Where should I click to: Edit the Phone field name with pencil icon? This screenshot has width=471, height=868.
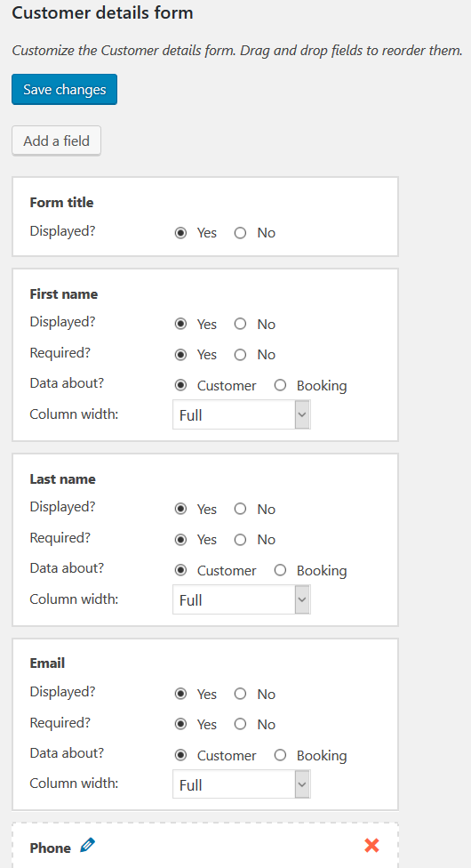pyautogui.click(x=87, y=845)
